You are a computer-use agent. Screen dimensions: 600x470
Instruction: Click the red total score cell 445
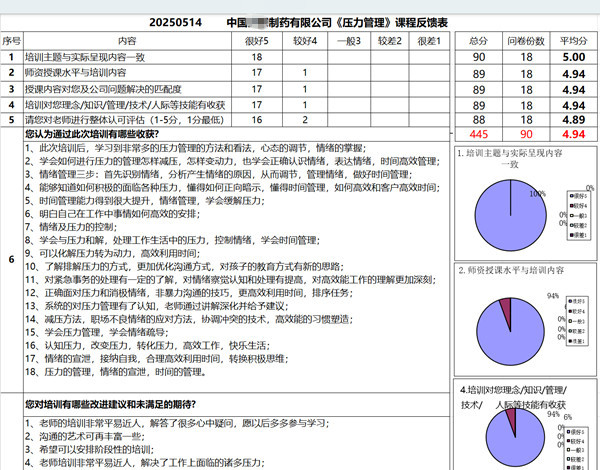point(478,133)
